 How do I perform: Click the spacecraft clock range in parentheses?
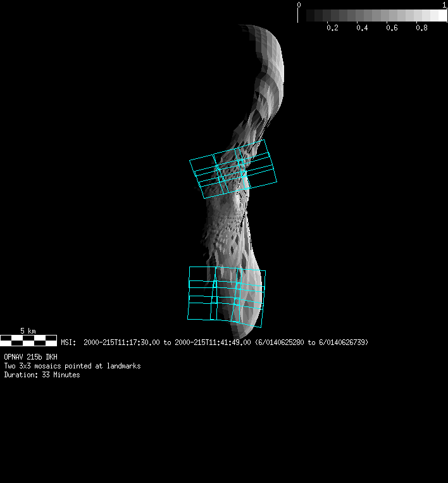[x=311, y=342]
